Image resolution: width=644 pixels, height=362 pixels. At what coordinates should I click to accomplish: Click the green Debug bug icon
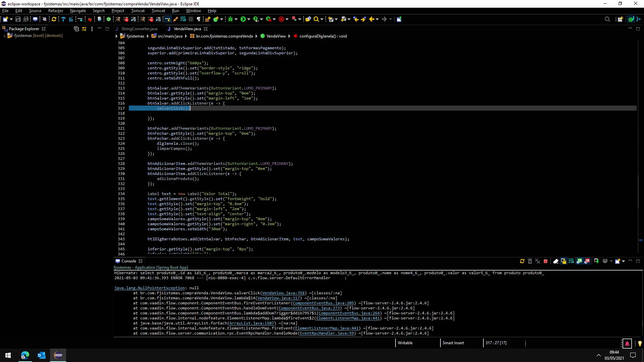pyautogui.click(x=230, y=19)
